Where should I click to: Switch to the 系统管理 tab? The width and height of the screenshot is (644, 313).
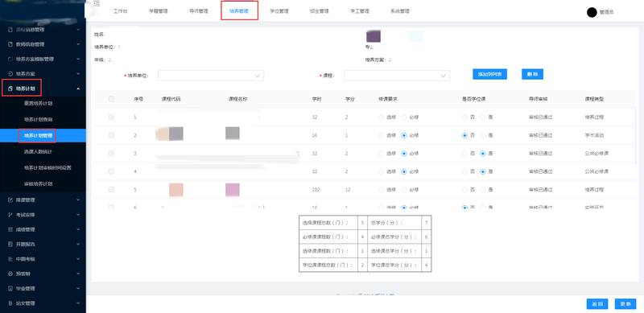[x=399, y=11]
